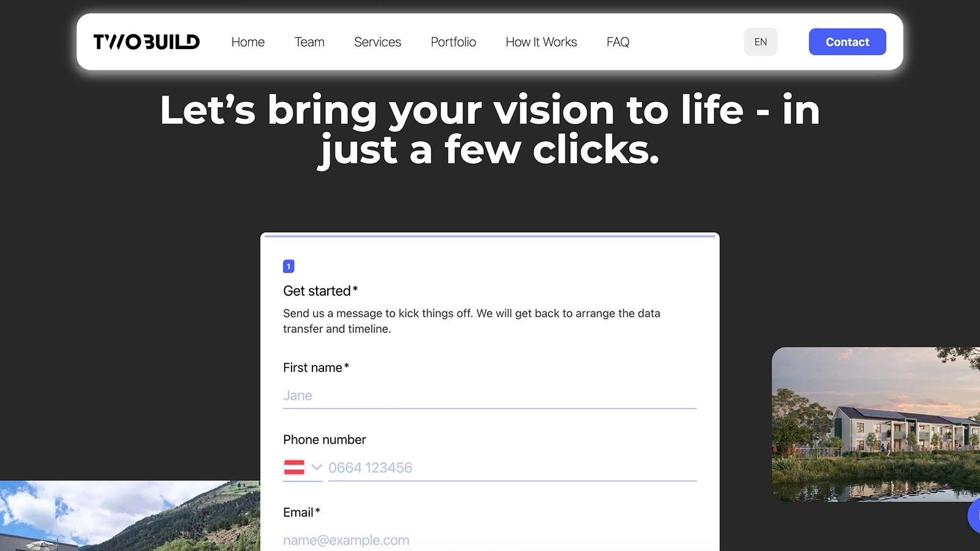The height and width of the screenshot is (551, 980).
Task: Open the housing render thumbnail
Action: (x=876, y=424)
